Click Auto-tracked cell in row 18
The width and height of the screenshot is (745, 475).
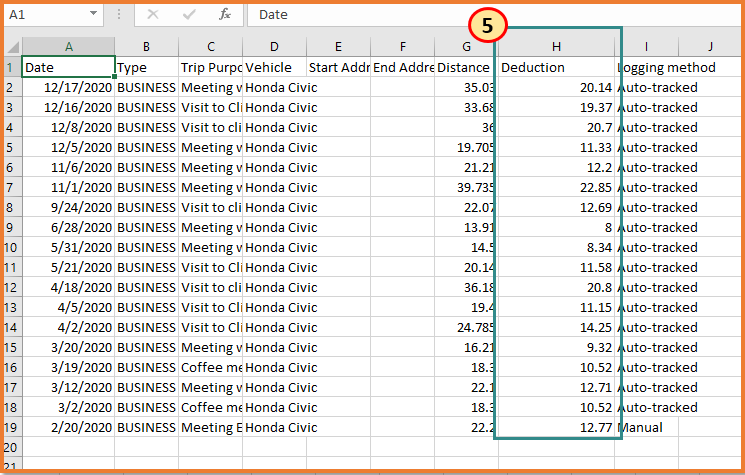click(x=646, y=408)
